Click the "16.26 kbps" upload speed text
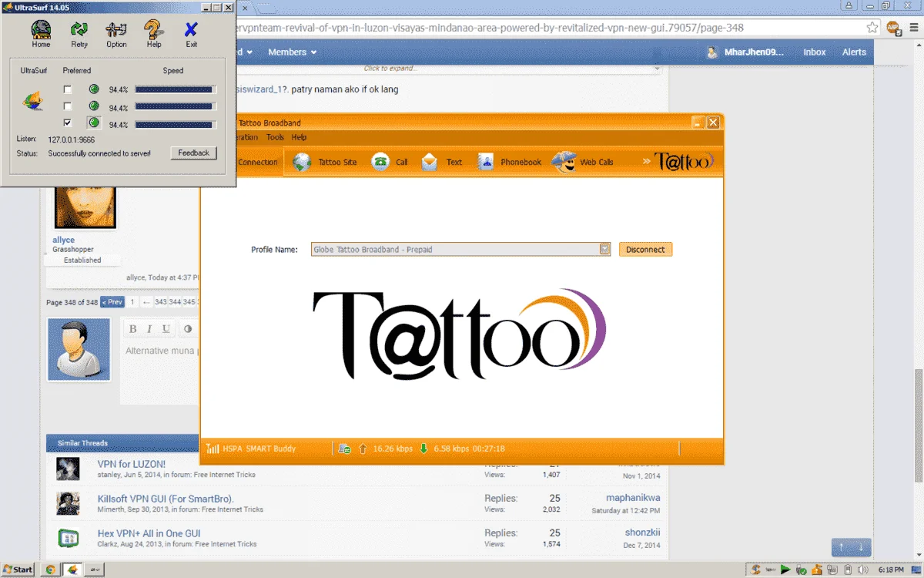This screenshot has height=578, width=924. (x=393, y=448)
